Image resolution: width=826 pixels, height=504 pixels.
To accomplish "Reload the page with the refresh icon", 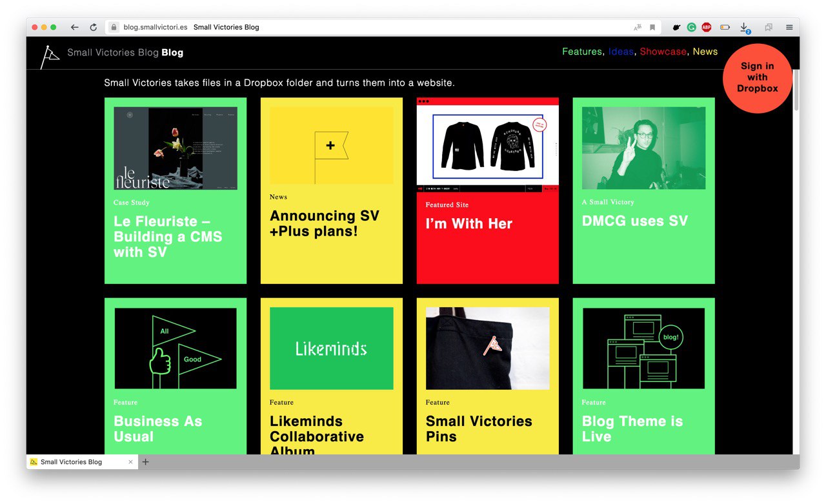I will [x=93, y=27].
